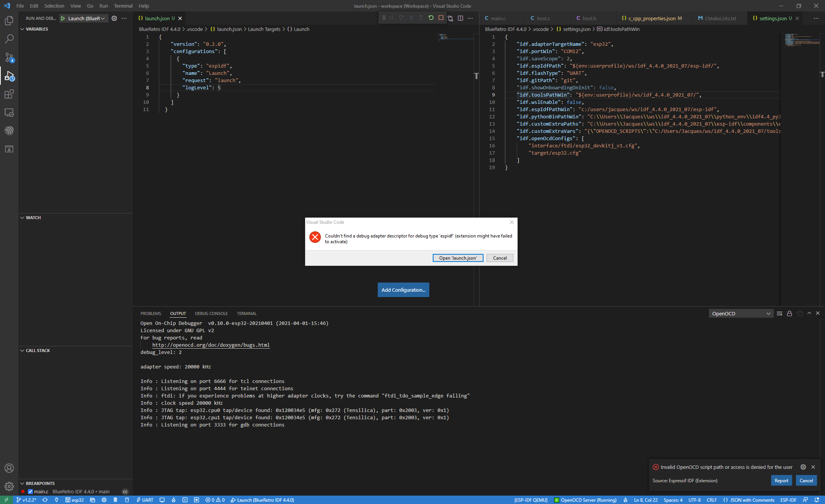
Task: Open the Search view in the activity bar
Action: (x=9, y=39)
